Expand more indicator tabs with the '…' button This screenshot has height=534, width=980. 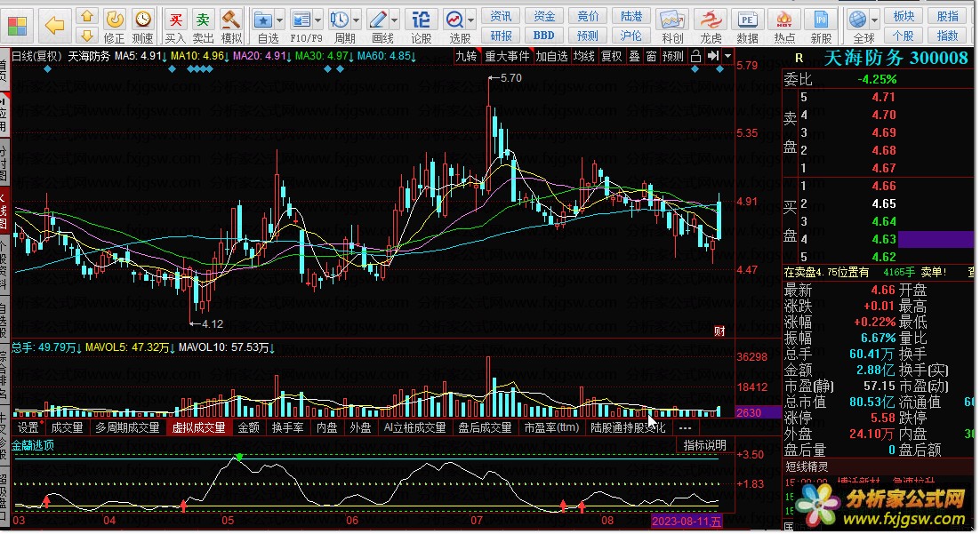685,428
